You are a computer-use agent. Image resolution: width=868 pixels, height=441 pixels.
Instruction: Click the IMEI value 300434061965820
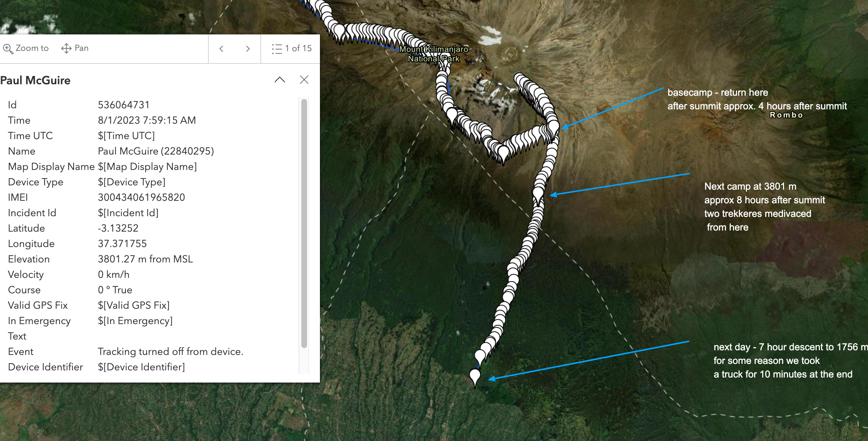[141, 197]
